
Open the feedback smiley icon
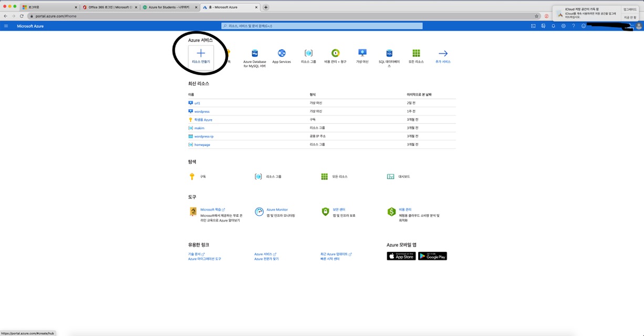584,26
